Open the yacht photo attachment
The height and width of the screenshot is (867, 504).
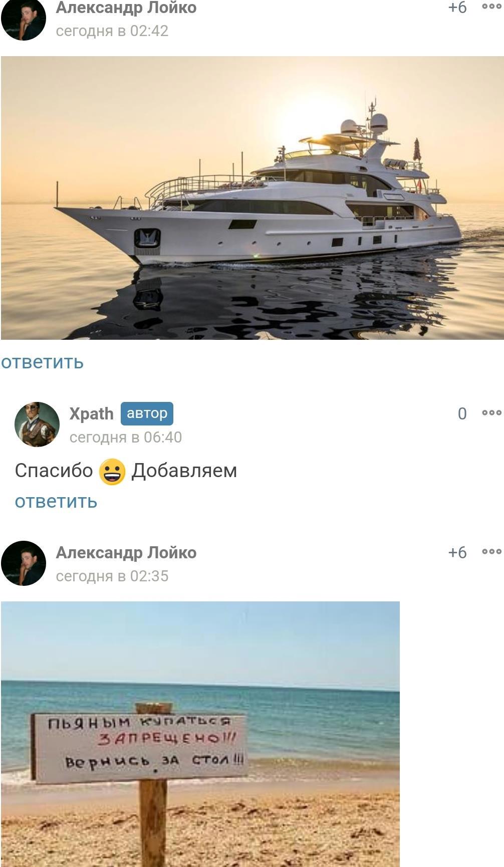pos(252,198)
